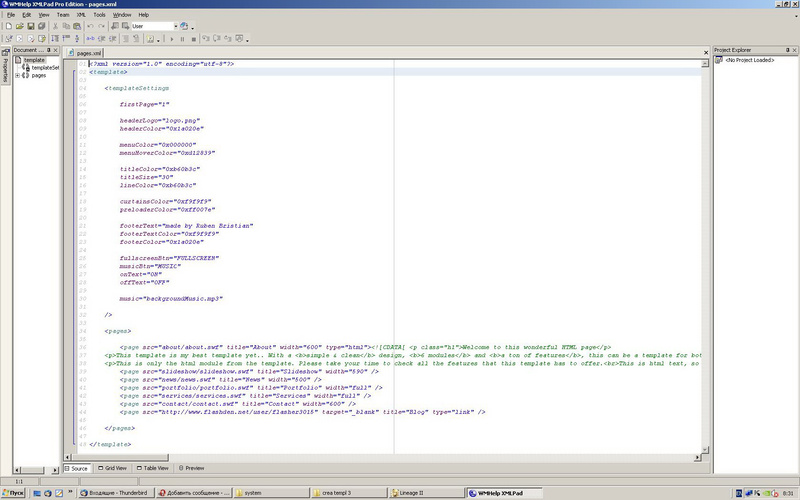This screenshot has width=800, height=500.
Task: Toggle auto-hide pin on Document panel
Action: tap(50, 49)
